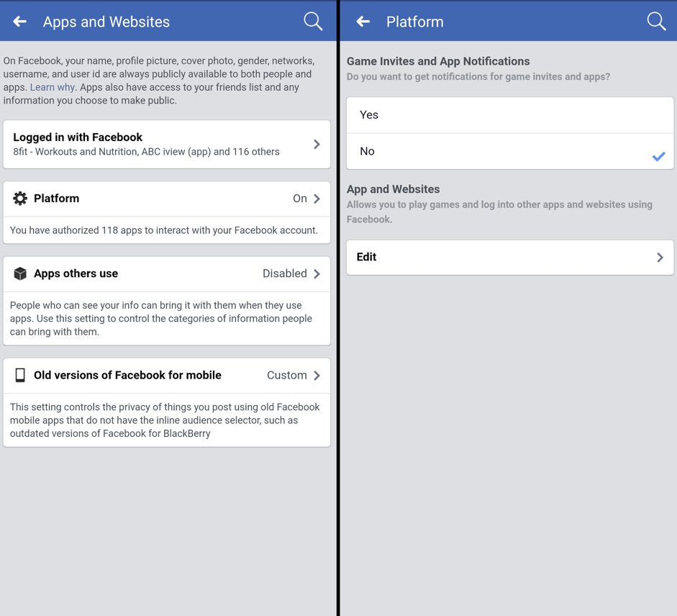Viewport: 677px width, 616px height.
Task: Open Platform setting via On chevron
Action: [x=317, y=199]
